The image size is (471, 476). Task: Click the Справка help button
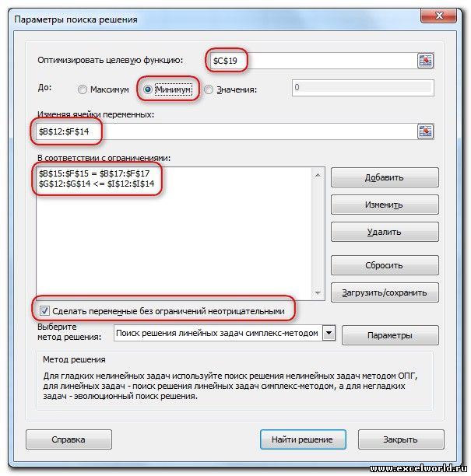tap(69, 439)
